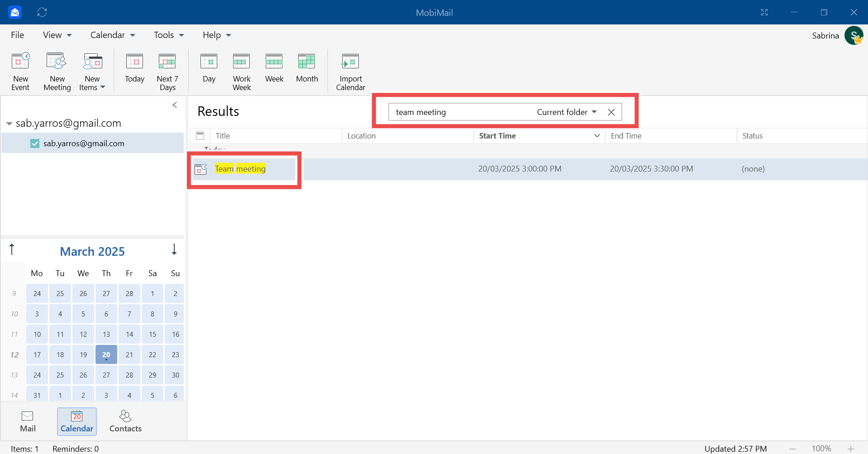Viewport: 868px width, 454px height.
Task: Sort results by Status column
Action: (x=802, y=136)
